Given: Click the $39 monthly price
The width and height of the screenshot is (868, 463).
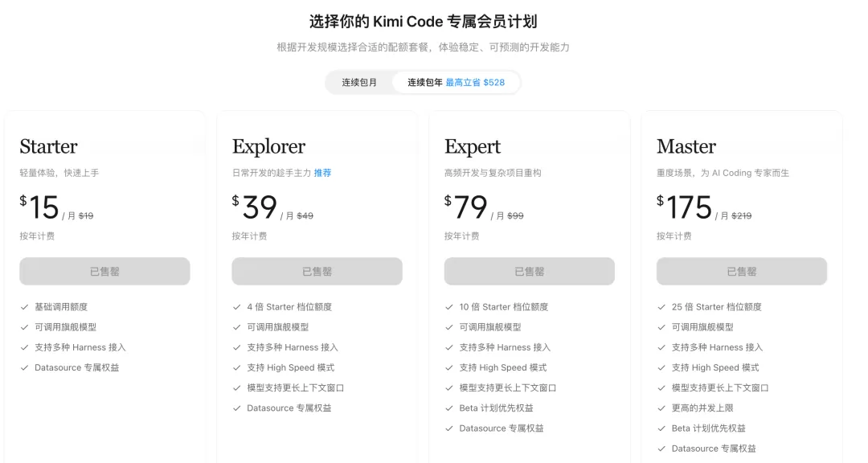Looking at the screenshot, I should [x=254, y=207].
